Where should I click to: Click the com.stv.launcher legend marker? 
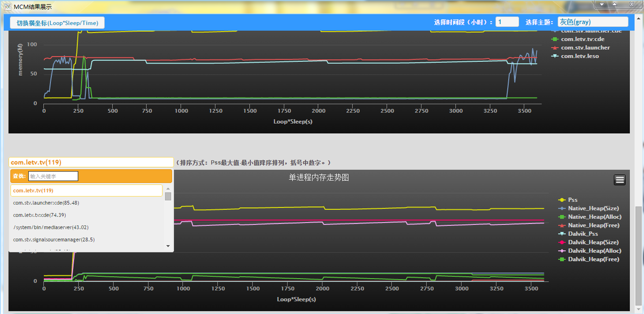[555, 47]
